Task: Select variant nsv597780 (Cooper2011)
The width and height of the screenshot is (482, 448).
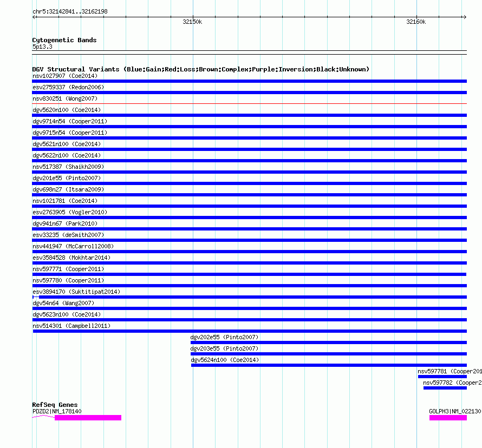Action: [68, 280]
